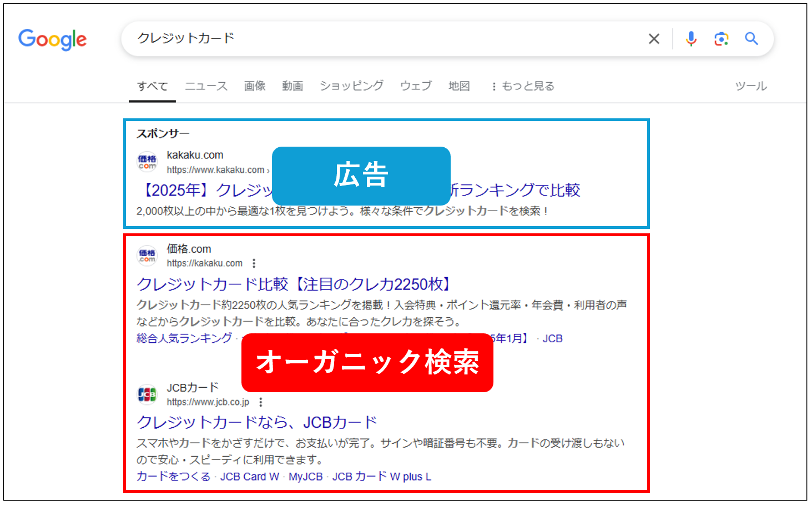812x505 pixels.
Task: Open Google Lens image search icon
Action: (721, 39)
